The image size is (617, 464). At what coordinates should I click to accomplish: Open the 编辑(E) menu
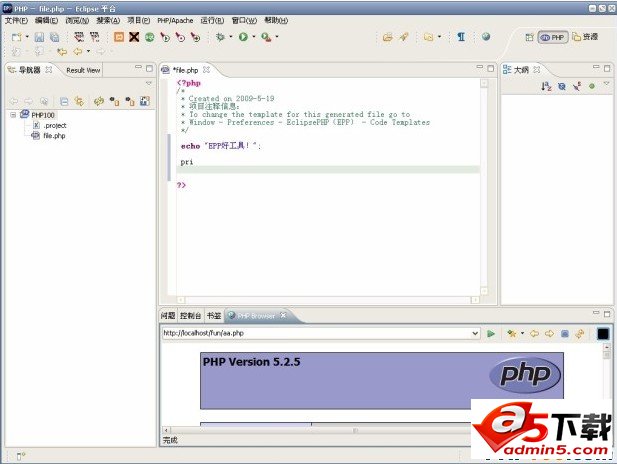[x=46, y=20]
